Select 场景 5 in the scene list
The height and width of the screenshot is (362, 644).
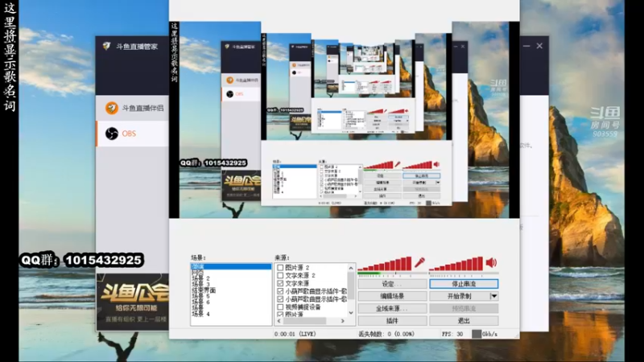pos(200,296)
